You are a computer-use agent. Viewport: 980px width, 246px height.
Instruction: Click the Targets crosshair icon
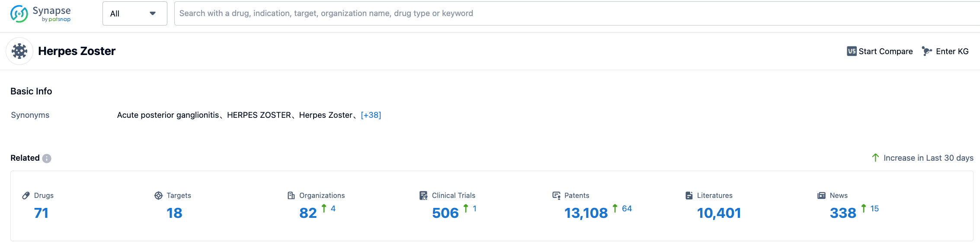tap(158, 195)
